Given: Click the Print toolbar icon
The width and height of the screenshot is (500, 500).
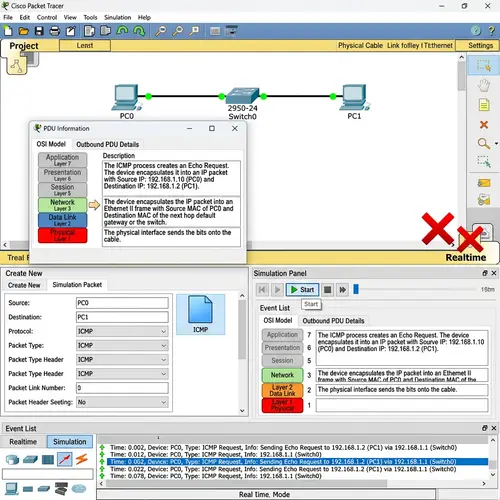Looking at the screenshot, I should (x=55, y=31).
